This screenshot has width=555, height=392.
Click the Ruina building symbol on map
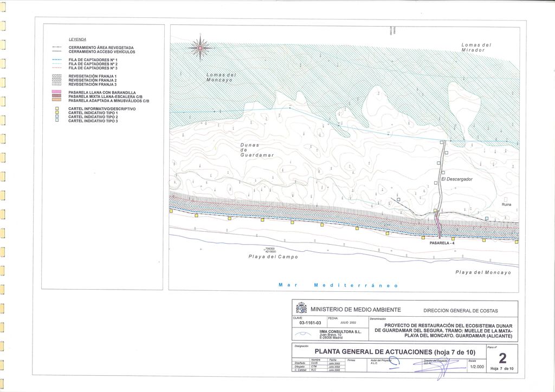tap(506, 199)
